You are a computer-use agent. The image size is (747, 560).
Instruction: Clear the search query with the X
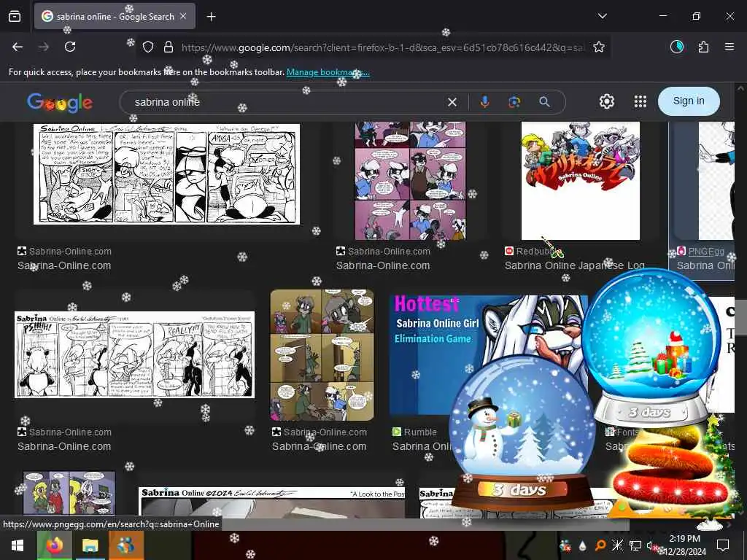(452, 102)
